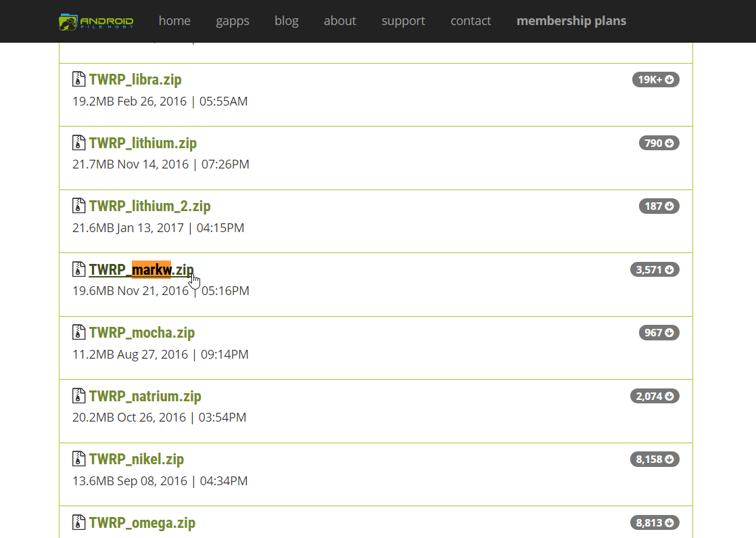Click the 790 download count badge
The height and width of the screenshot is (538, 756).
pyautogui.click(x=659, y=143)
